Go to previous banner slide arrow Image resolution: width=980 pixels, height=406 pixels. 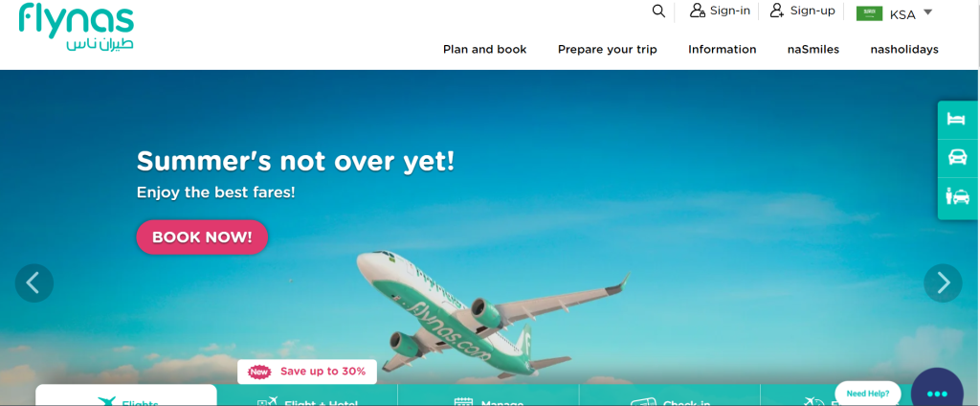(34, 282)
